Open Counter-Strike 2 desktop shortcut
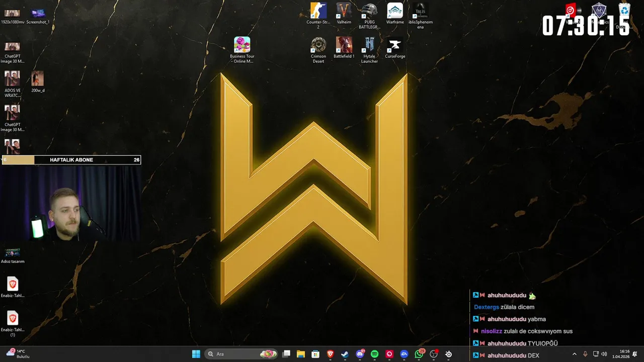The image size is (644, 362). pyautogui.click(x=318, y=16)
